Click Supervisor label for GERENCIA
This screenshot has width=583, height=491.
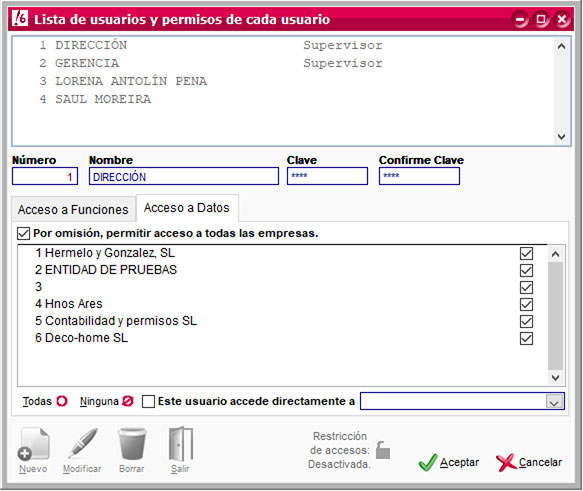343,63
